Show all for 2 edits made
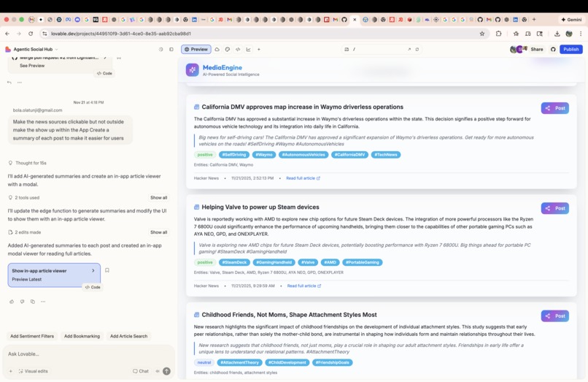The height and width of the screenshot is (382, 588). [x=158, y=232]
